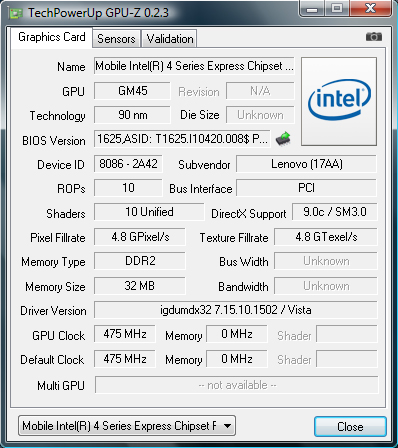
Task: Click the BIOS save chip icon
Action: coord(283,138)
